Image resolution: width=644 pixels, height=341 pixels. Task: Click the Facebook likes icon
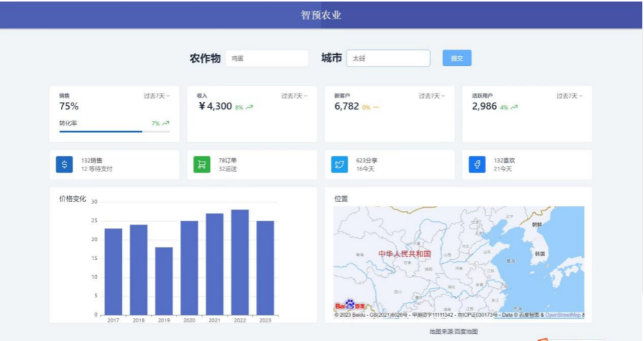point(477,164)
